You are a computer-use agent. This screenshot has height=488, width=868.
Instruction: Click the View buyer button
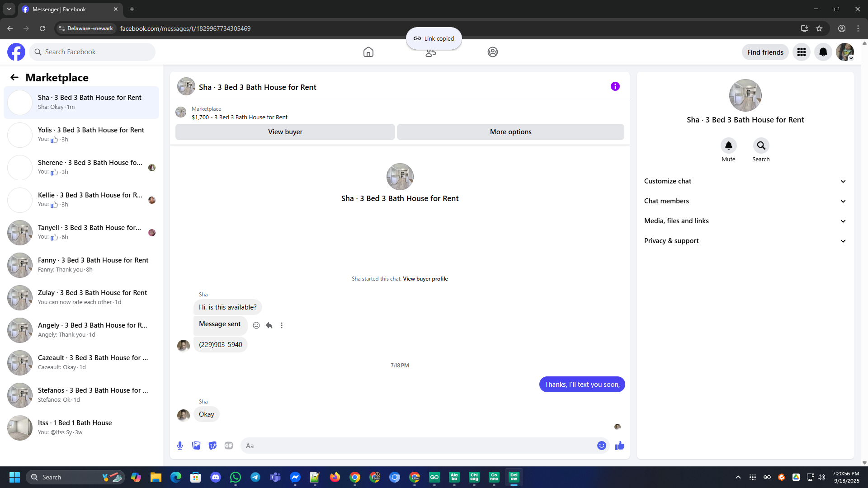coord(285,132)
